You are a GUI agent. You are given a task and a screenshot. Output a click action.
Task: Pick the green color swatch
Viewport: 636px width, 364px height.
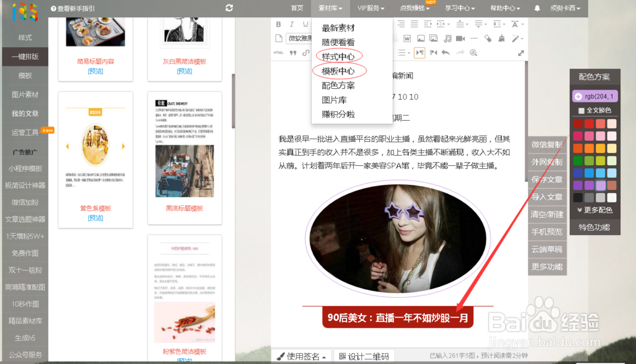[577, 161]
